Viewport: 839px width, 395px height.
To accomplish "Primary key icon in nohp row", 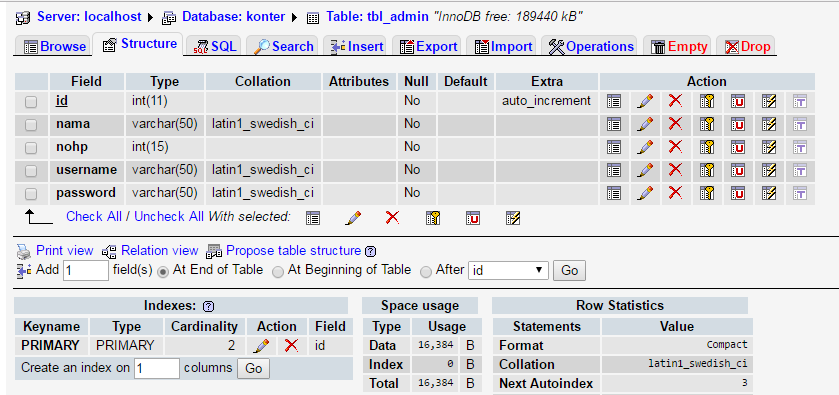I will coord(707,147).
